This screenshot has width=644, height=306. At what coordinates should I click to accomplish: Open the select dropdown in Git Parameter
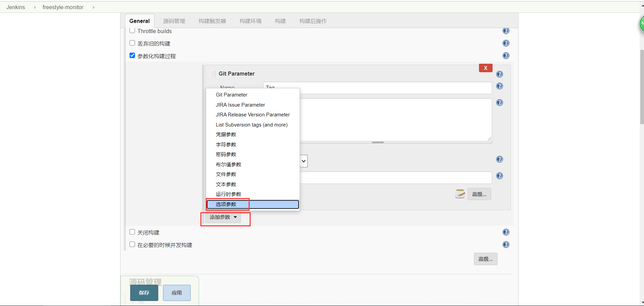304,161
